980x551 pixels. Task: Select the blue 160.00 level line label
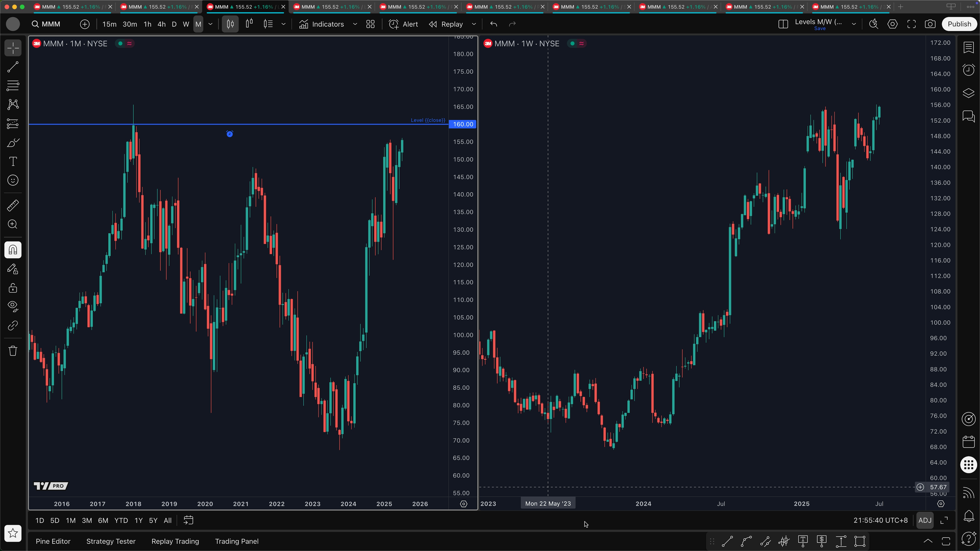[463, 124]
